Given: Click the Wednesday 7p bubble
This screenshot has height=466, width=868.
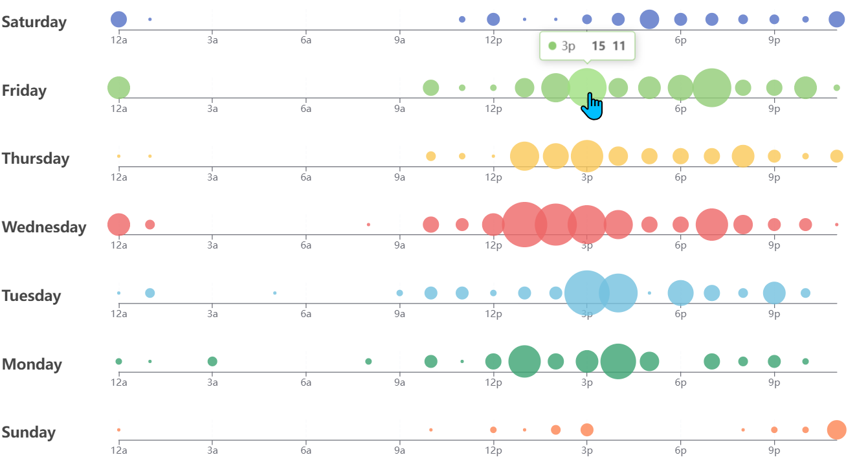Looking at the screenshot, I should [711, 225].
